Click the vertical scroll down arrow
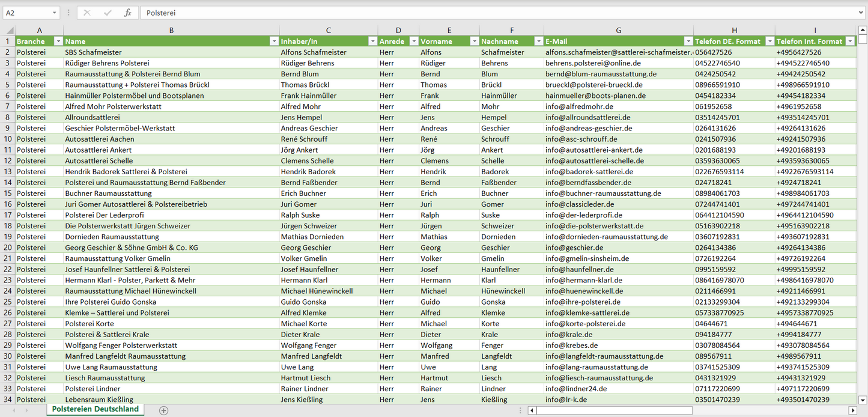 pyautogui.click(x=863, y=399)
